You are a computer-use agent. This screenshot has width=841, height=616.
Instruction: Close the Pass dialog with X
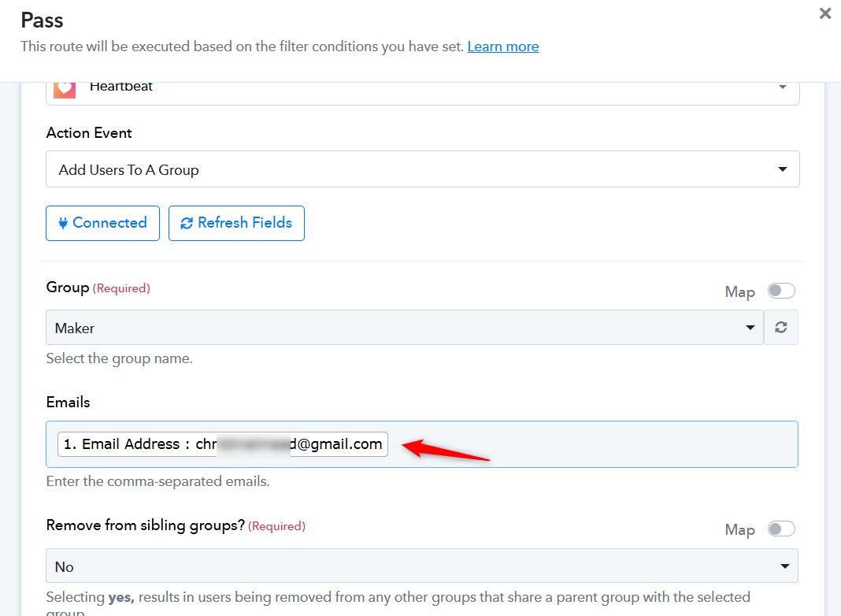[x=825, y=13]
